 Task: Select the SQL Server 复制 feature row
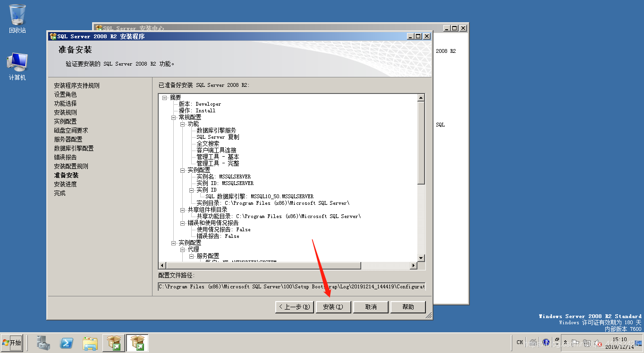coord(218,137)
